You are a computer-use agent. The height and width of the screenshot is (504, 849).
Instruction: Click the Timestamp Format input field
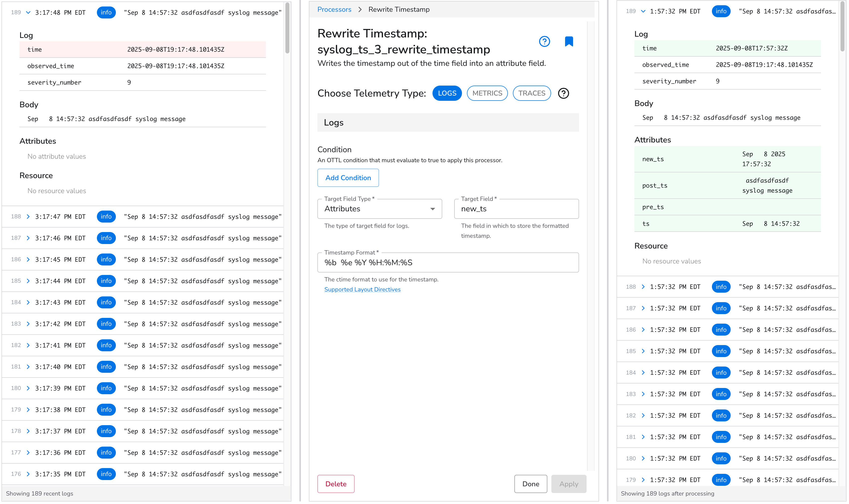click(x=448, y=262)
